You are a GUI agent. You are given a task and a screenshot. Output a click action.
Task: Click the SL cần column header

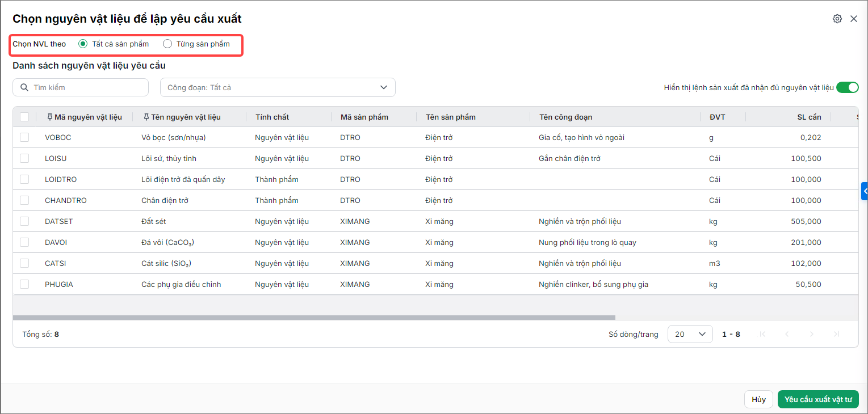(809, 117)
